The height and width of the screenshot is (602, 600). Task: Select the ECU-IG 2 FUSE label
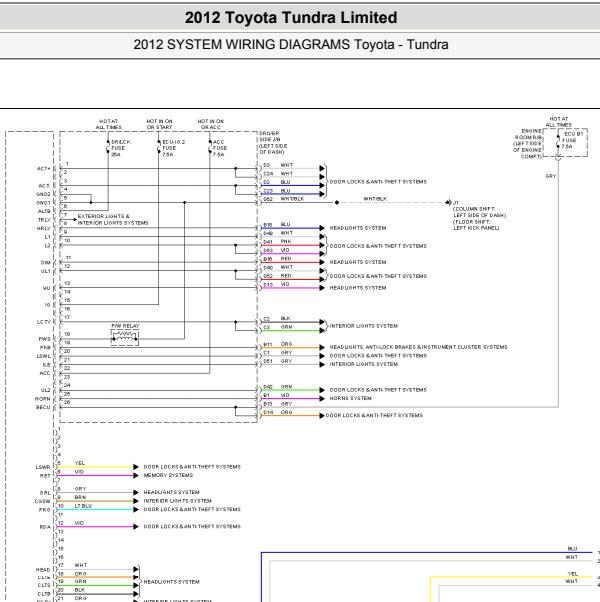click(x=174, y=148)
